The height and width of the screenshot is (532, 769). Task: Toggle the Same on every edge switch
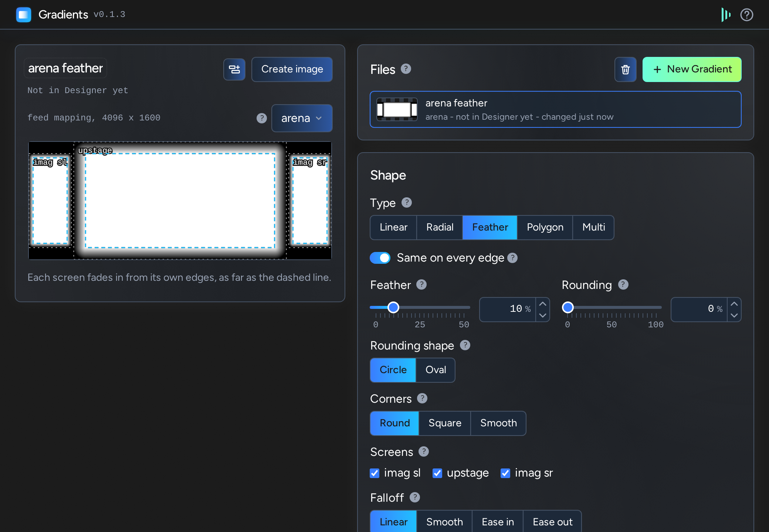[380, 258]
